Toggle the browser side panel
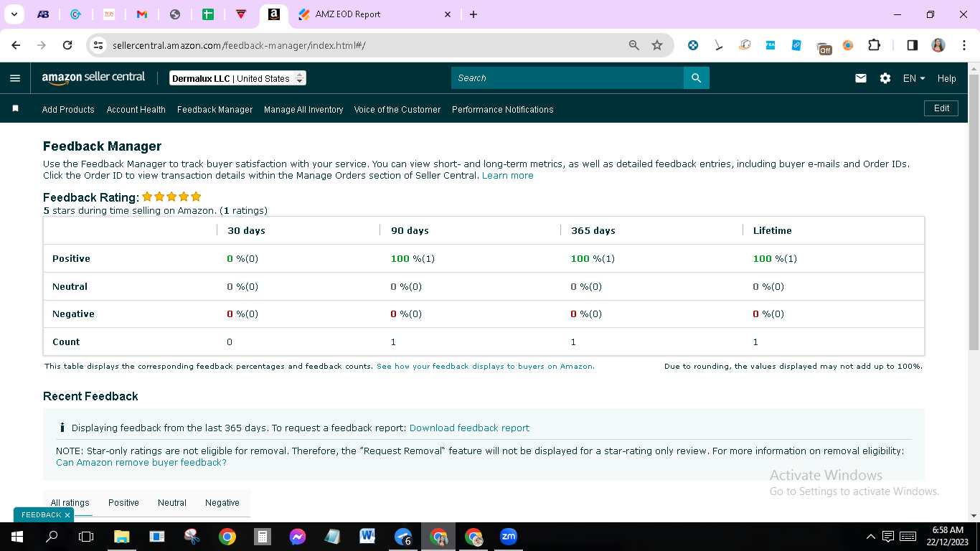Image resolution: width=980 pixels, height=551 pixels. [x=913, y=45]
